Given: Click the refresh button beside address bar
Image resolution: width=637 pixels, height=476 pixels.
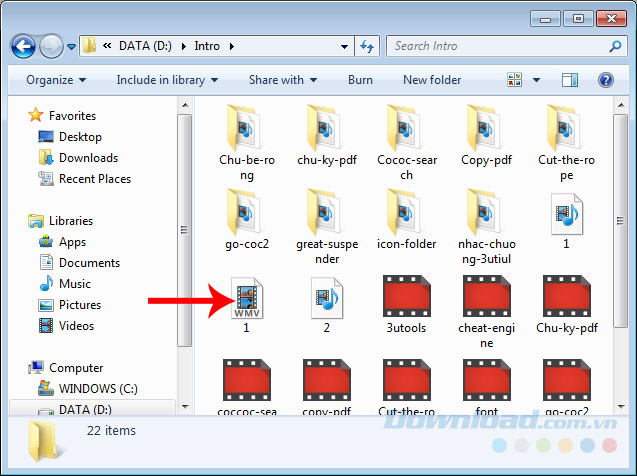Looking at the screenshot, I should pyautogui.click(x=366, y=46).
